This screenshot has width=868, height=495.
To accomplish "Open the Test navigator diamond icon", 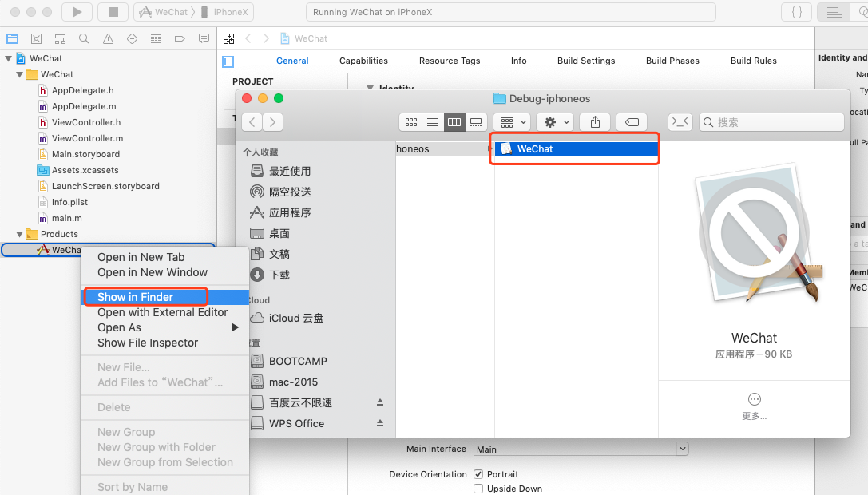I will coord(132,38).
